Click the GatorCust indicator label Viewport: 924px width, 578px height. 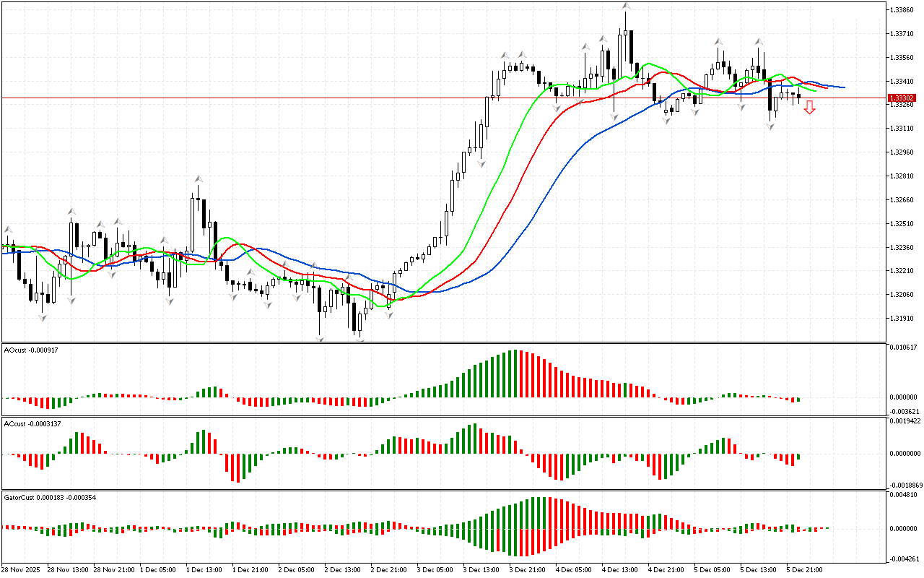(x=51, y=498)
